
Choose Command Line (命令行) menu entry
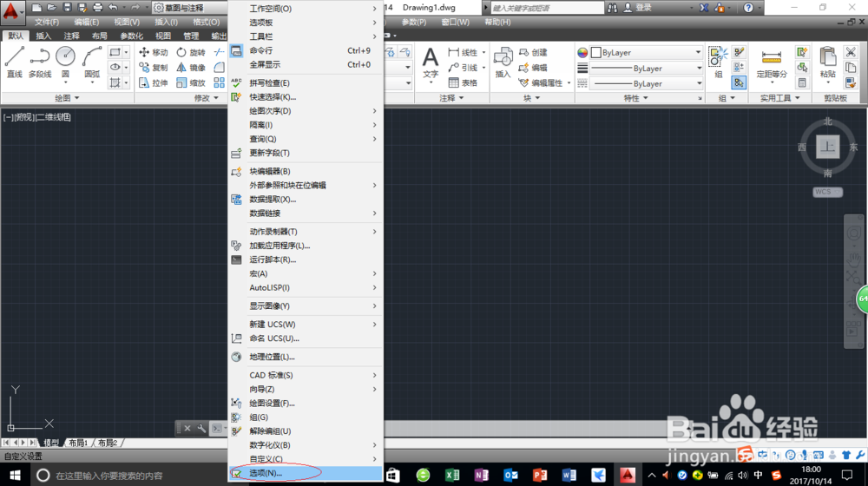pos(306,50)
